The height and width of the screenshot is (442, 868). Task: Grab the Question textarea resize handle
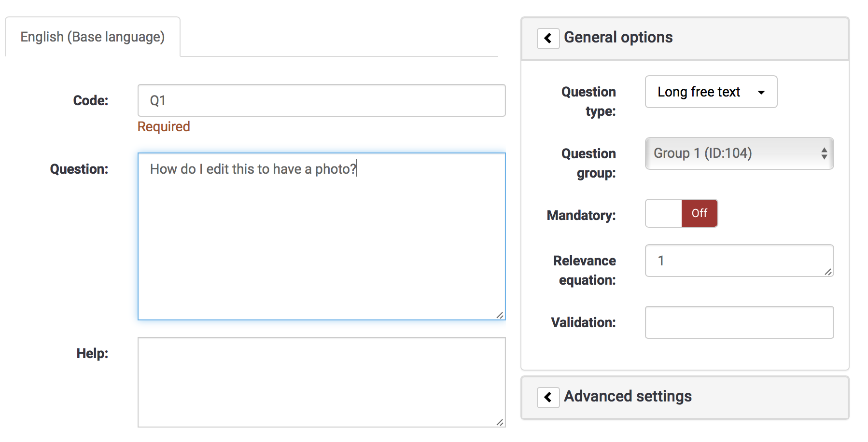pyautogui.click(x=500, y=315)
